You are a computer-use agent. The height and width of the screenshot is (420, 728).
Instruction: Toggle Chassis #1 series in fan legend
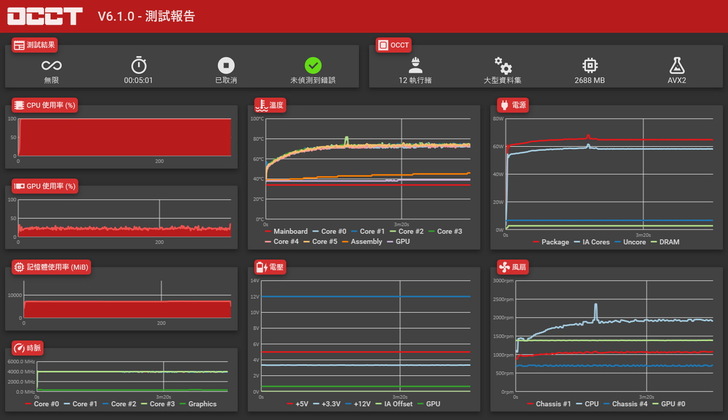[x=549, y=404]
